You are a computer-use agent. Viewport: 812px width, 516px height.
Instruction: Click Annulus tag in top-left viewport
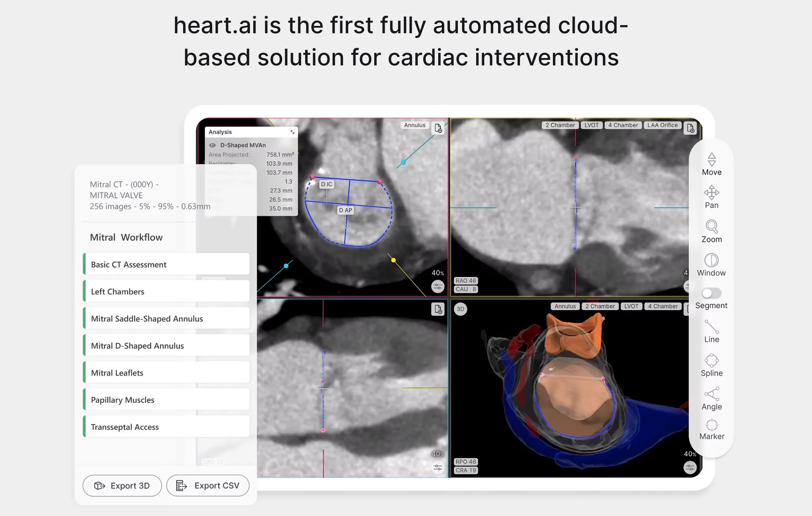415,125
